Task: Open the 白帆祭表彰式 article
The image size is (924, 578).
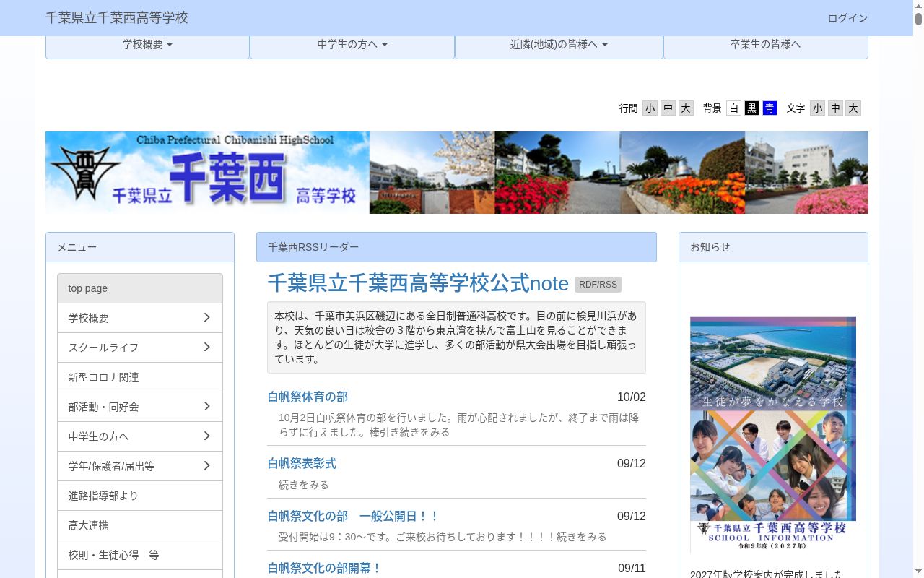Action: pyautogui.click(x=302, y=463)
